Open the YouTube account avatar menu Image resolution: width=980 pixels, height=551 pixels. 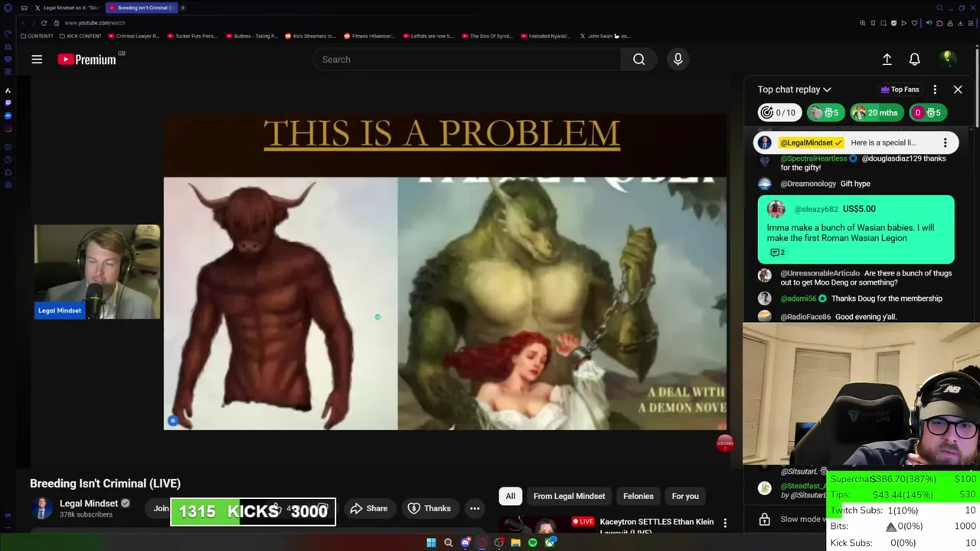[948, 59]
